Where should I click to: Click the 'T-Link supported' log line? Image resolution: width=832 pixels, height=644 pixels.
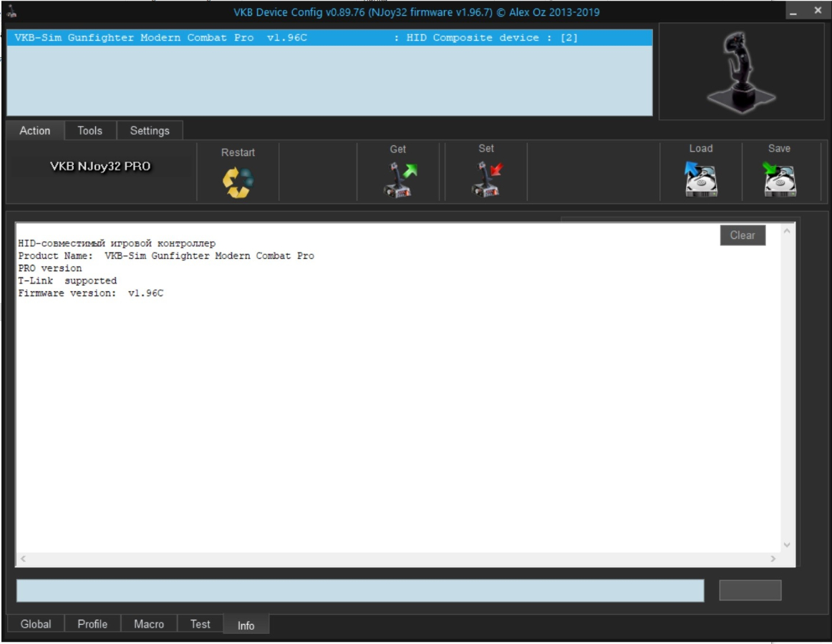click(67, 280)
